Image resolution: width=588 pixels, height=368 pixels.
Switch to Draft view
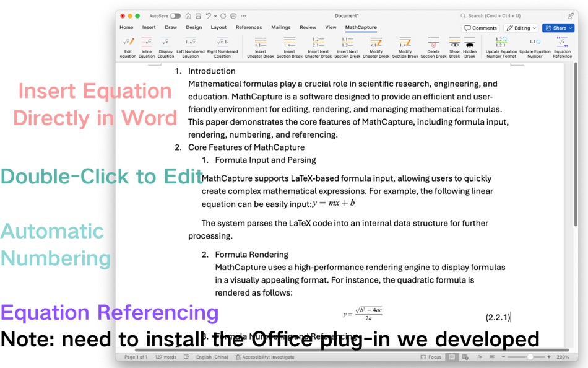(492, 357)
